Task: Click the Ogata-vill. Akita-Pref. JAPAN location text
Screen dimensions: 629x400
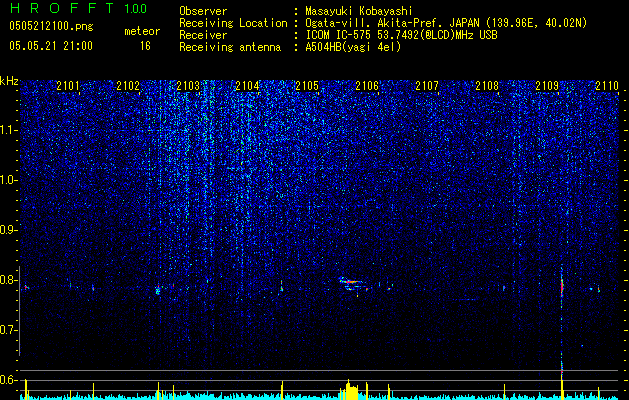Action: click(446, 23)
